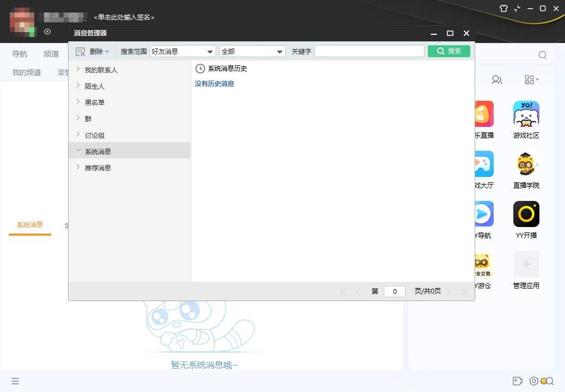
Task: Open the hamburger menu at bottom left
Action: pos(15,381)
